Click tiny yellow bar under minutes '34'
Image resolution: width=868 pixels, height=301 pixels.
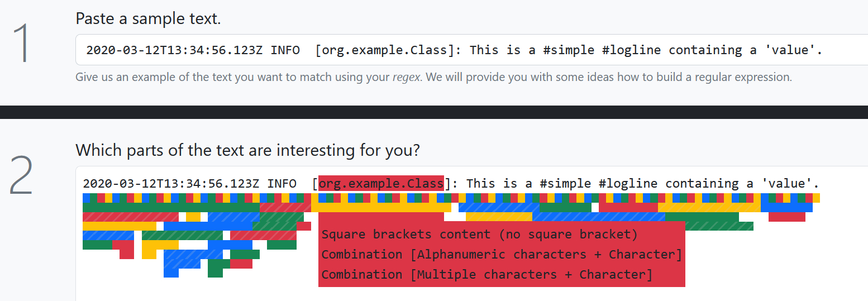click(193, 217)
